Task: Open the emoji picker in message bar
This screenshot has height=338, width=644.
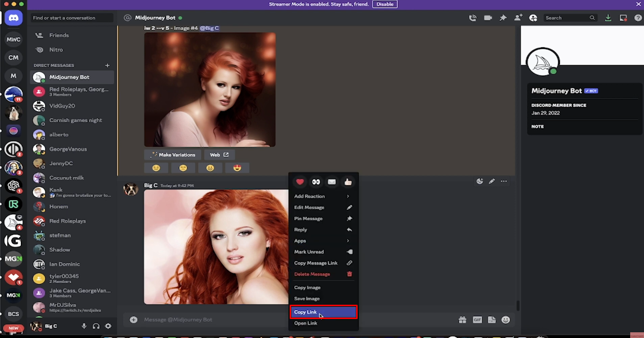Action: 506,319
